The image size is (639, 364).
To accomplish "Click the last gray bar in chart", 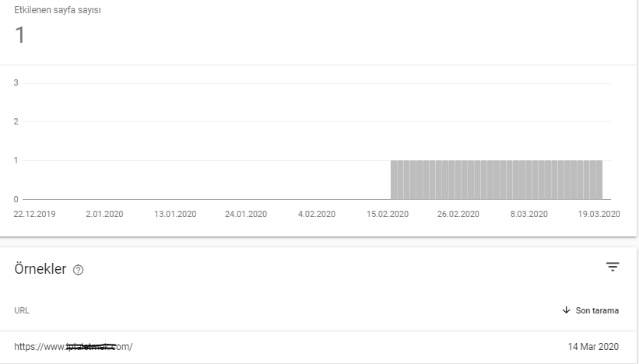I will tap(599, 180).
